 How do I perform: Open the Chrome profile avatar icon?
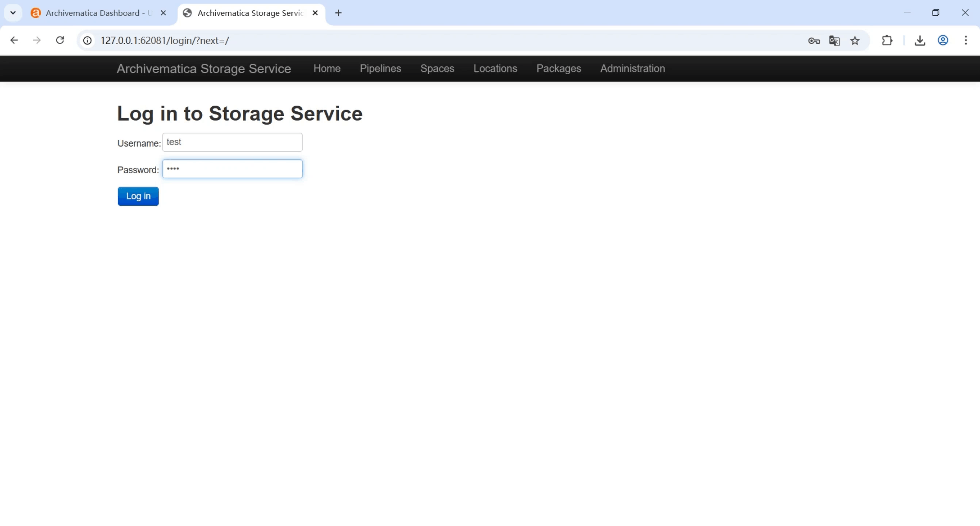click(943, 40)
